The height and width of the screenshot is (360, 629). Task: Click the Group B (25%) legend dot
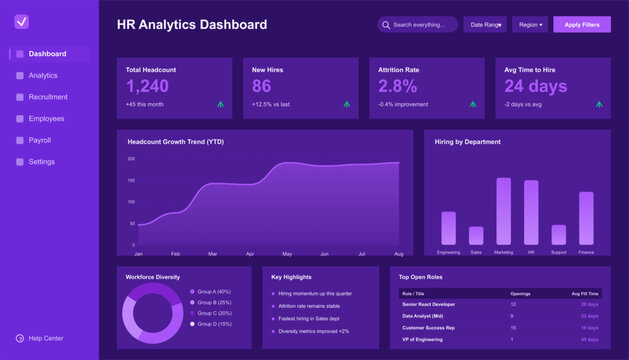(192, 303)
